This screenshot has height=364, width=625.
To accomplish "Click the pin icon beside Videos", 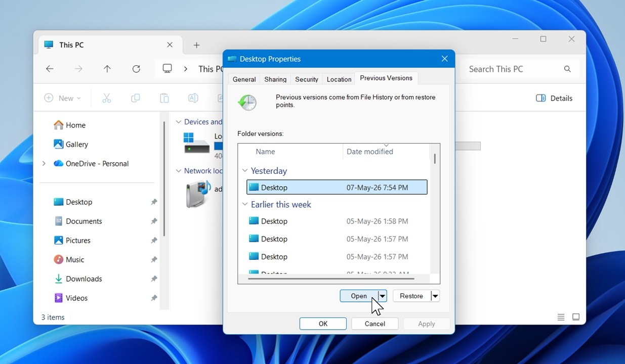I will 154,298.
